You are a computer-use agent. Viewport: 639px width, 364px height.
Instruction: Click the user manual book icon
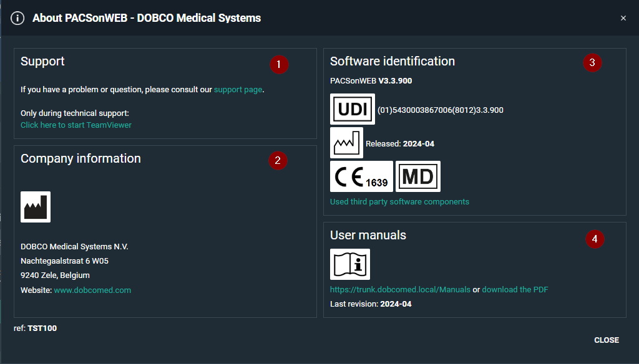click(x=350, y=264)
